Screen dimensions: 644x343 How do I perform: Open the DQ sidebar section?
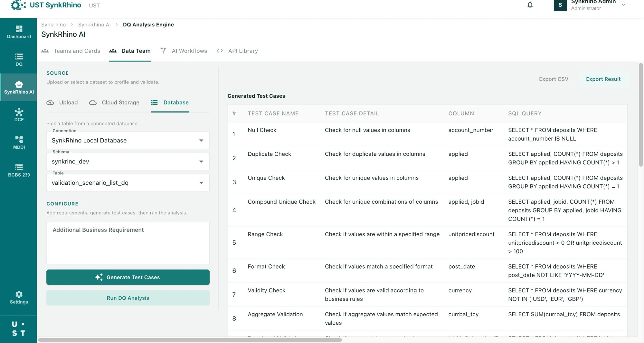(x=19, y=60)
